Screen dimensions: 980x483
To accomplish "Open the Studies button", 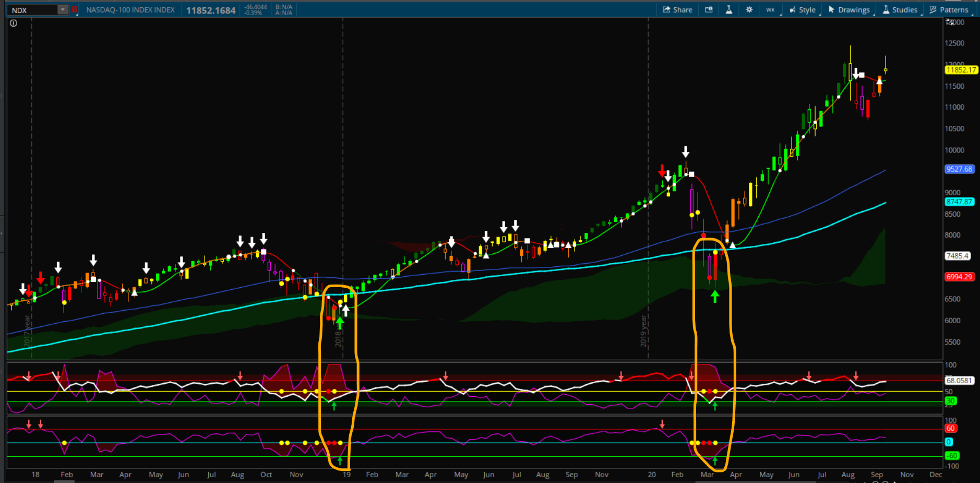I will click(x=900, y=9).
